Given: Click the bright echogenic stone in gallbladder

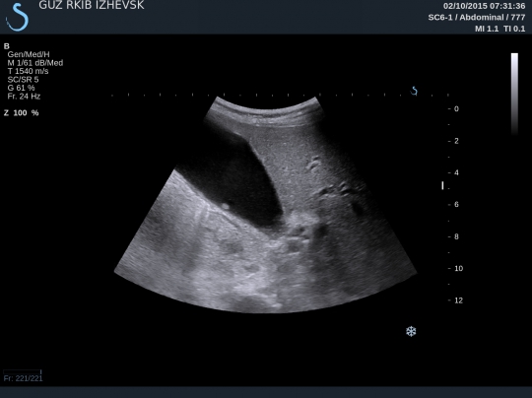Looking at the screenshot, I should (x=226, y=206).
